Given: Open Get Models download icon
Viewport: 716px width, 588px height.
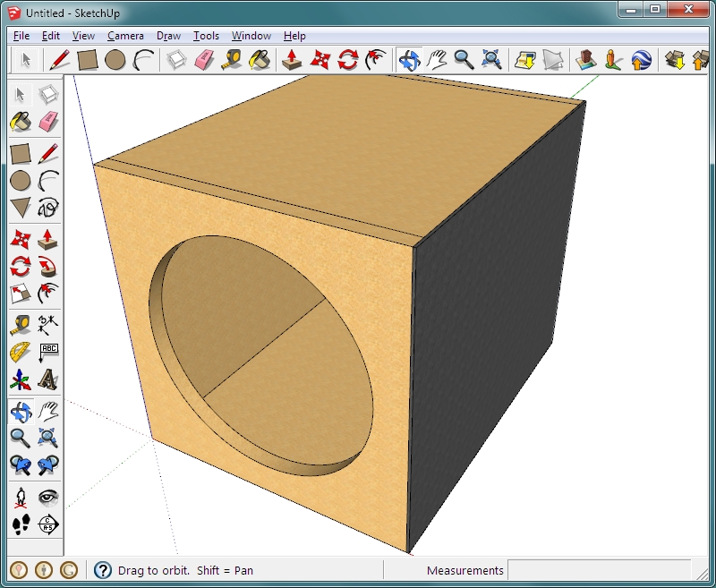Looking at the screenshot, I should point(675,60).
